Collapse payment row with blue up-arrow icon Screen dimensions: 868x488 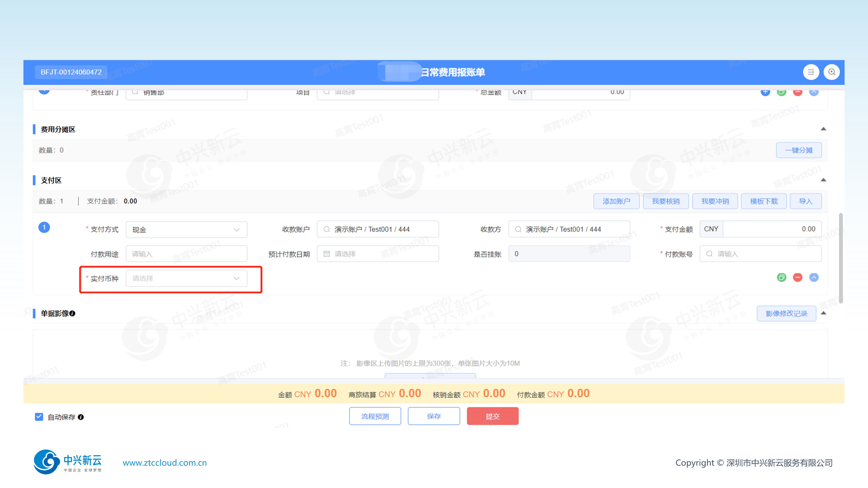tap(814, 277)
